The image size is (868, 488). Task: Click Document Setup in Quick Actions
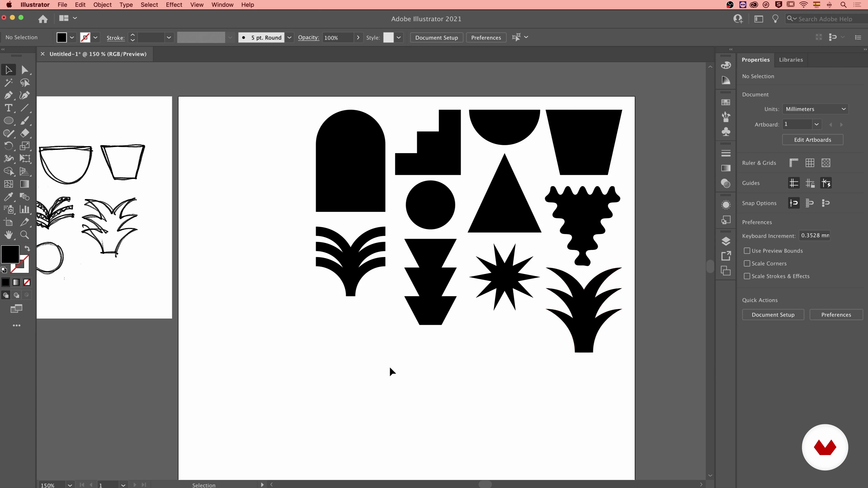(773, 314)
